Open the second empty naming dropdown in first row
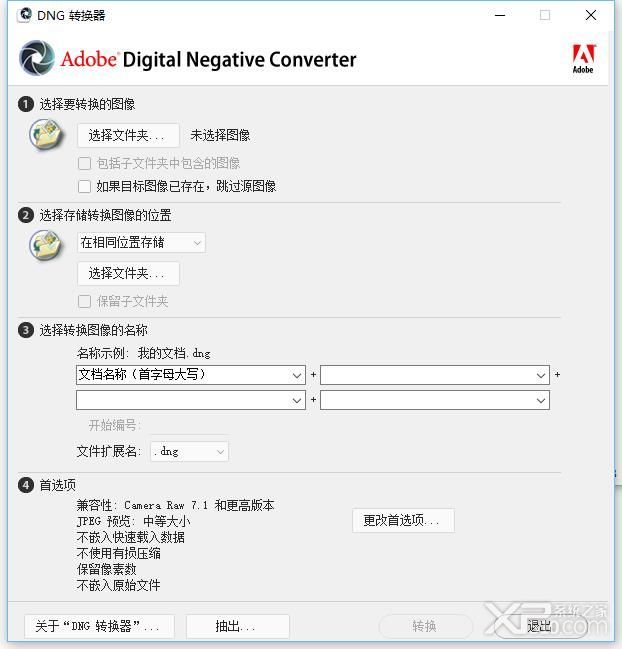 click(x=435, y=375)
